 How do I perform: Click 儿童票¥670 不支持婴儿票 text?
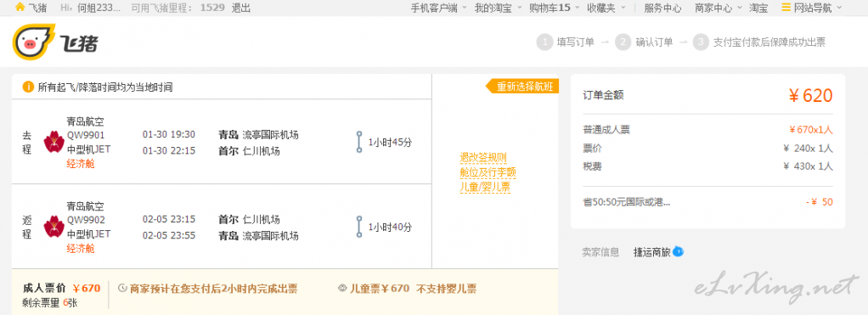[x=413, y=289]
